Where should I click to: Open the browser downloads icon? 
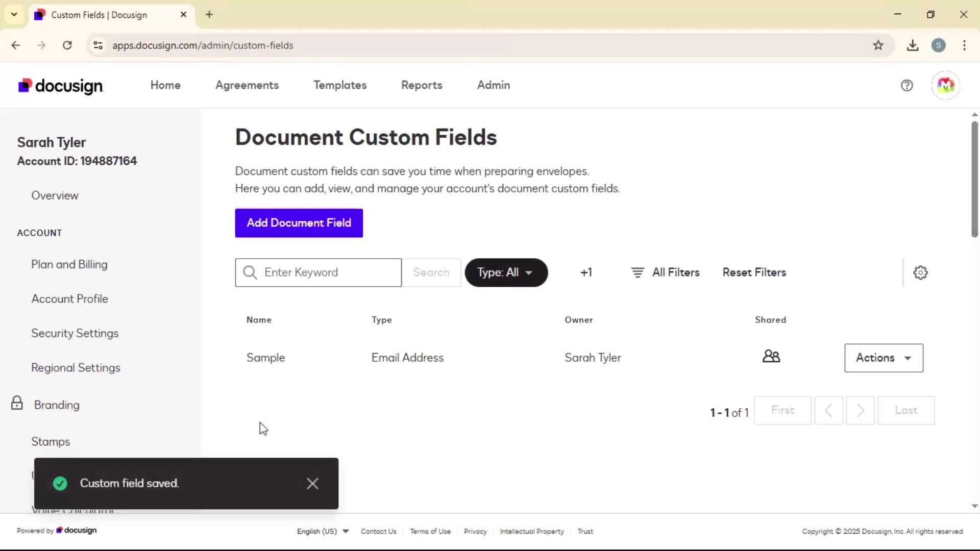(x=913, y=45)
